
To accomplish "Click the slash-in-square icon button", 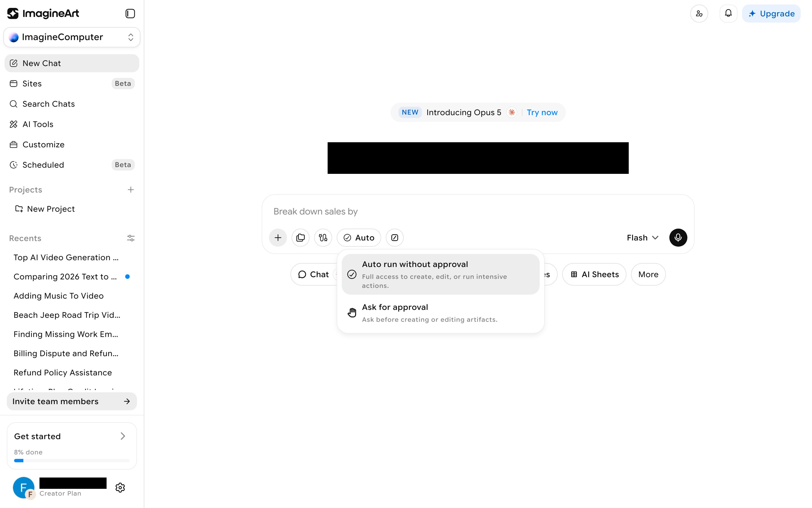I will click(395, 238).
